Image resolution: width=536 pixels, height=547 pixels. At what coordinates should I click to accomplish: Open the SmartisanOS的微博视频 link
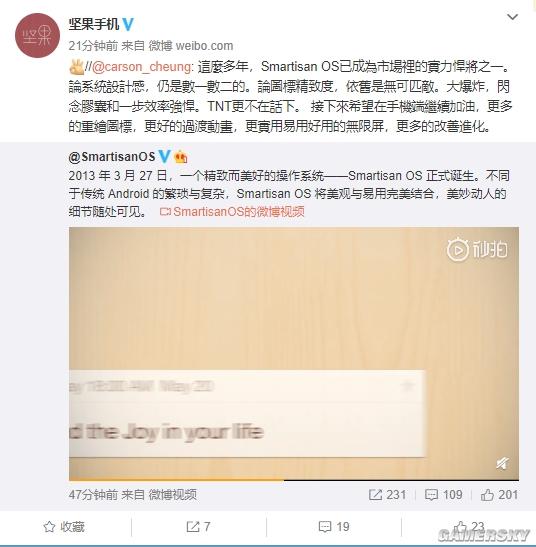click(x=232, y=211)
